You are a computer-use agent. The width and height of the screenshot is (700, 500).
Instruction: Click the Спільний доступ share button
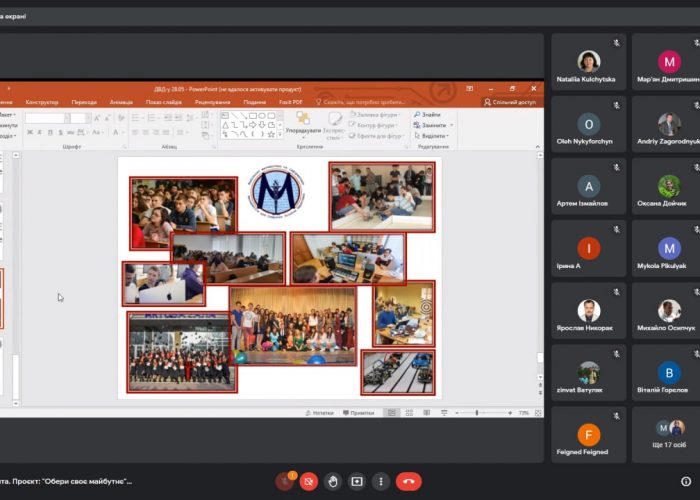click(x=510, y=102)
